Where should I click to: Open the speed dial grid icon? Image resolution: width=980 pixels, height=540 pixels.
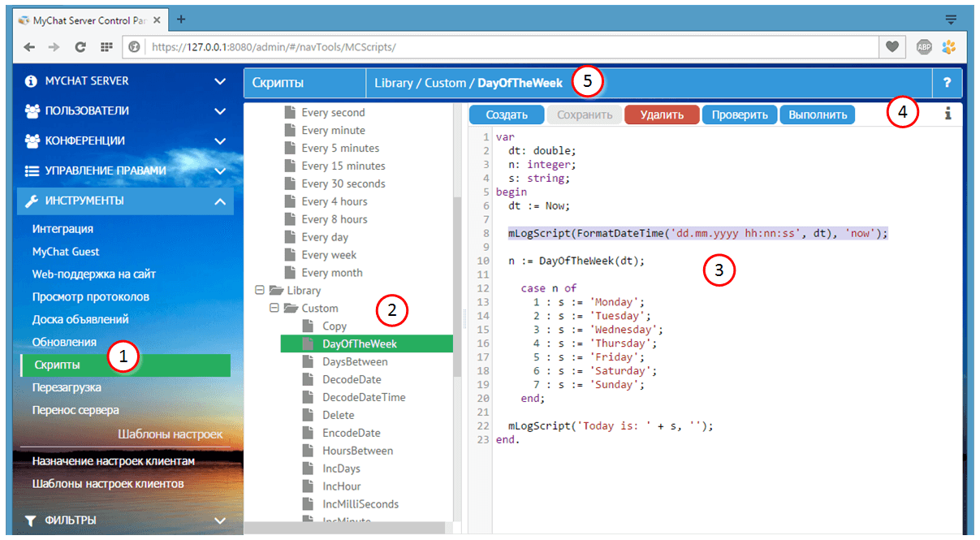pos(106,47)
